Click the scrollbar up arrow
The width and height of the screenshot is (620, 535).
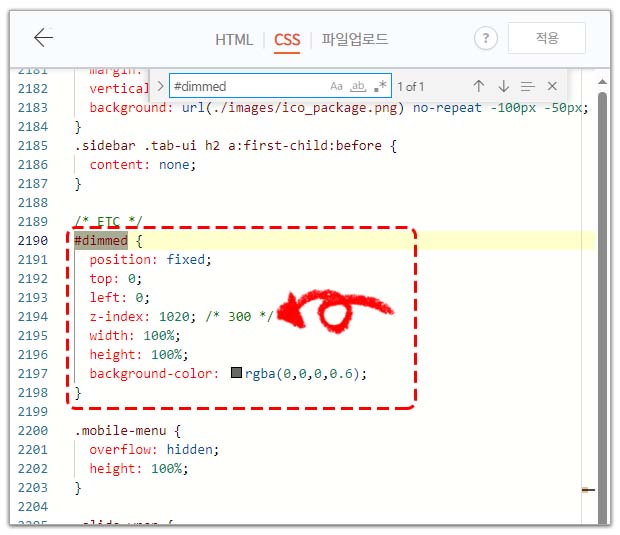[x=602, y=82]
